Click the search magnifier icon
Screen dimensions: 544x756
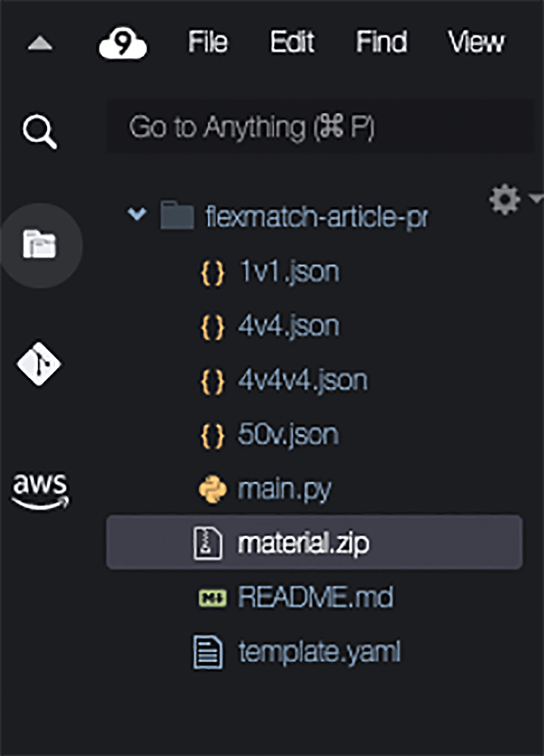39,129
